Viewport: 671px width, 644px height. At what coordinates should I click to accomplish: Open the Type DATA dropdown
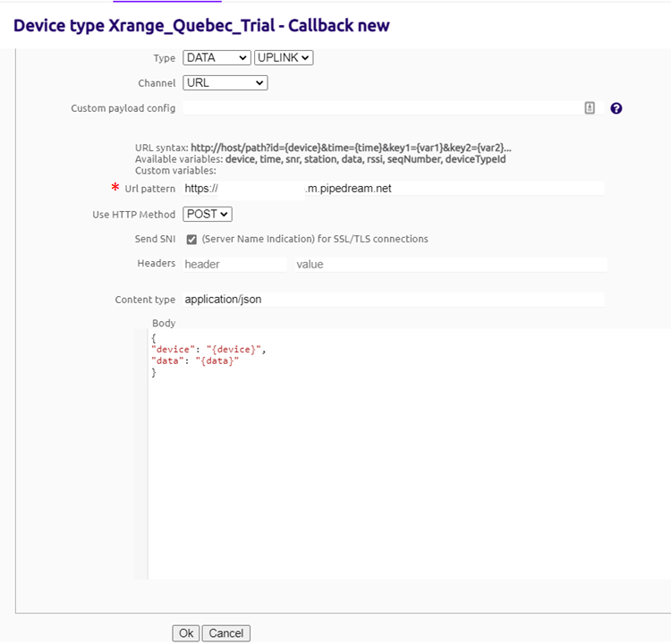pyautogui.click(x=217, y=57)
